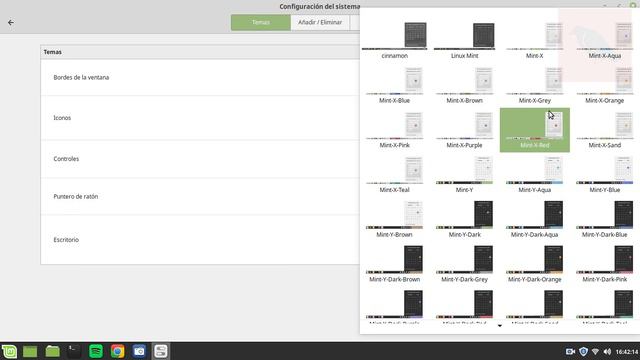
Task: Click the Puntero de ratón row
Action: pyautogui.click(x=200, y=196)
